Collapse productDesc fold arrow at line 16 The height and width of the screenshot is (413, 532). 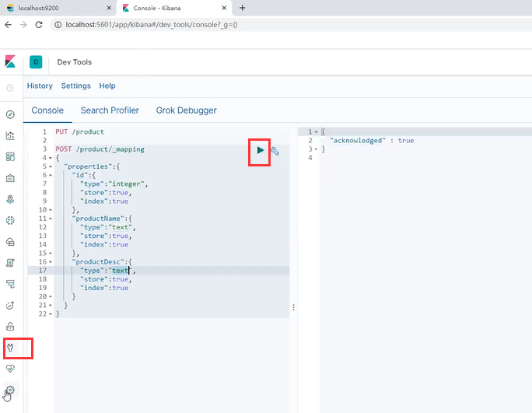pos(51,262)
